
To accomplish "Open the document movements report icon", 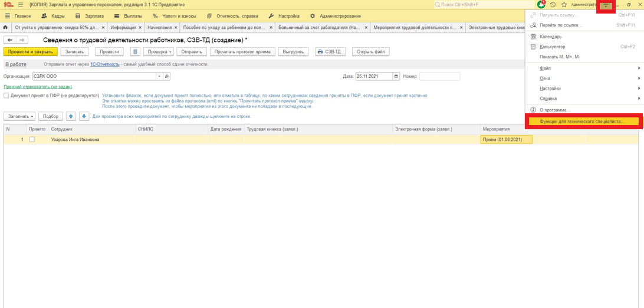I will point(136,52).
